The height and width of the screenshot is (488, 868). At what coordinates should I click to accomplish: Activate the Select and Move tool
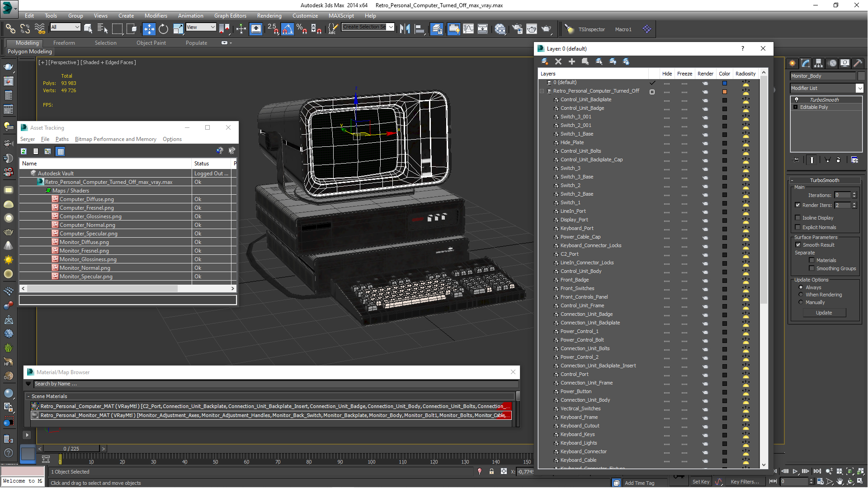coord(149,29)
